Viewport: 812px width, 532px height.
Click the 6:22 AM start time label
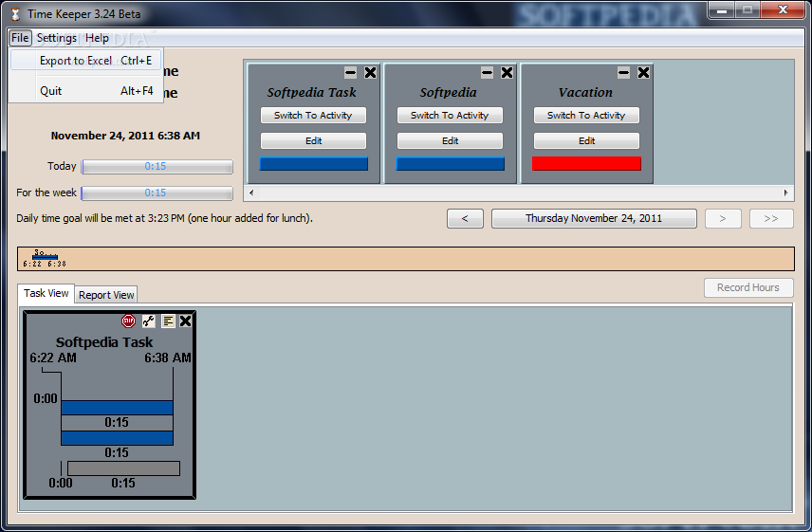click(53, 358)
